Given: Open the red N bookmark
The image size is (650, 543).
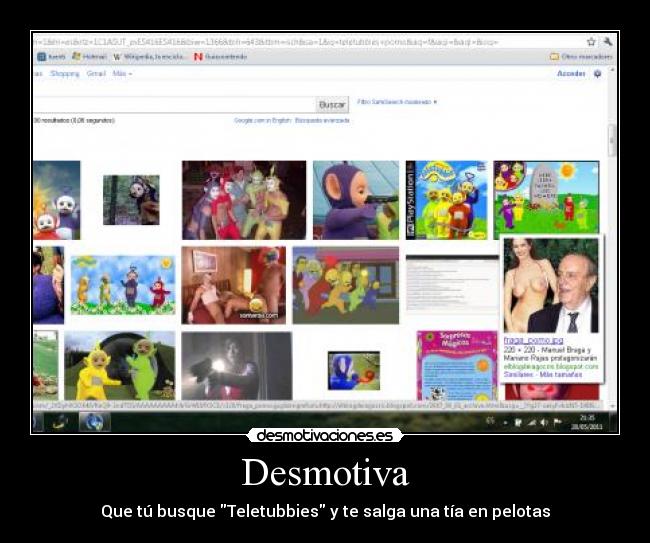Looking at the screenshot, I should coord(221,57).
